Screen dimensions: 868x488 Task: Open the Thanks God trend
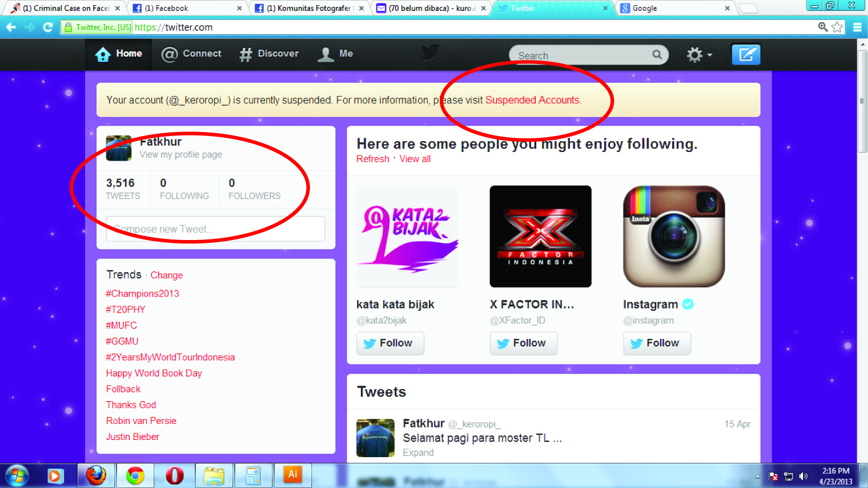[131, 405]
